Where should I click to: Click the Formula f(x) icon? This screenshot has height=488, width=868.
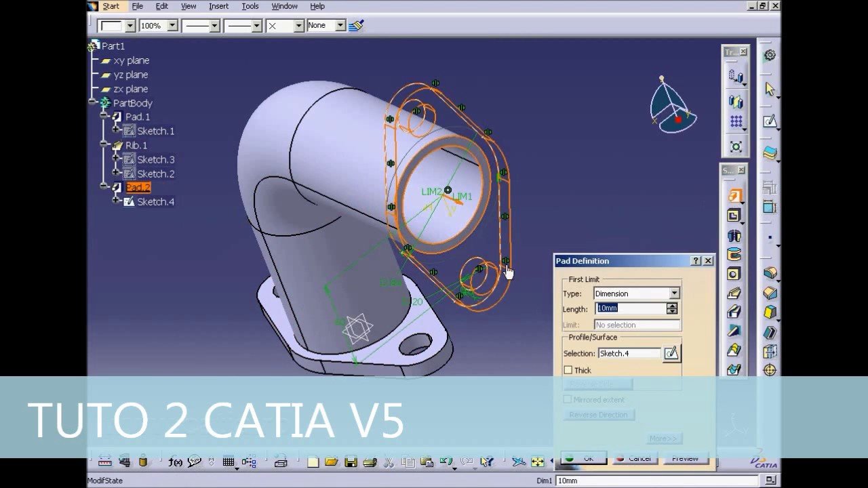pos(175,462)
